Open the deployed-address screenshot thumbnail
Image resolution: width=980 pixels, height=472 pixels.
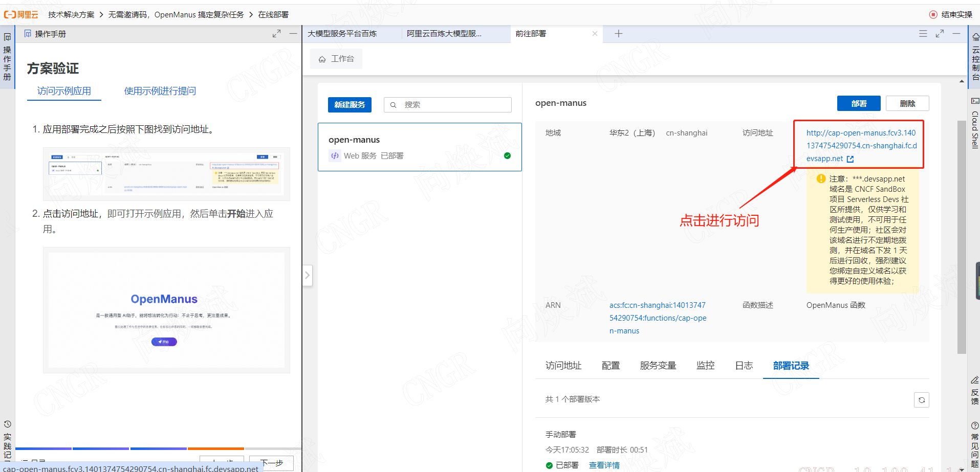click(x=166, y=174)
